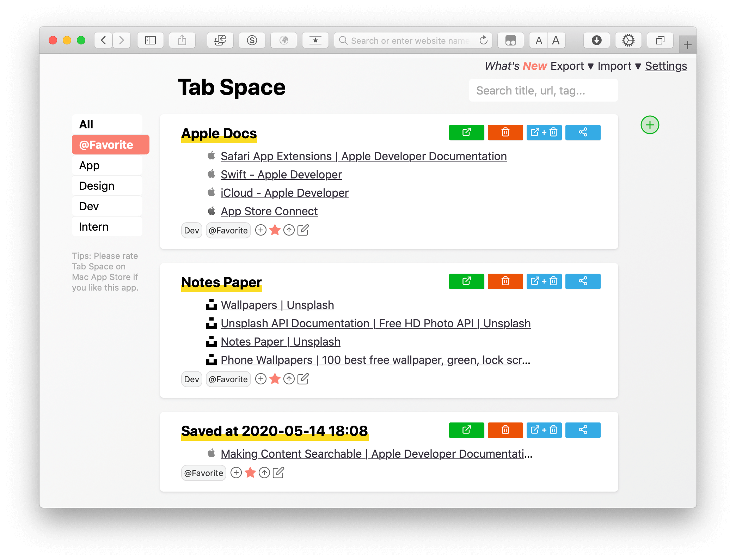The image size is (736, 560).
Task: Toggle favorite star on Saved at 2020-05-14
Action: (x=250, y=473)
